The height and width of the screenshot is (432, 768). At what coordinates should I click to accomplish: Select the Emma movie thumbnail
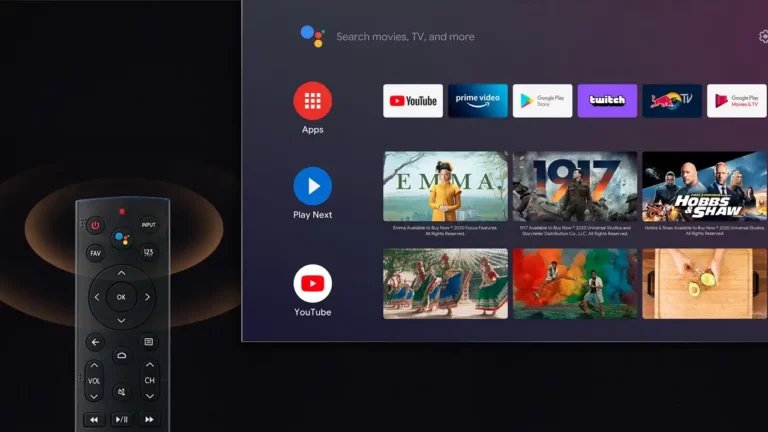445,186
